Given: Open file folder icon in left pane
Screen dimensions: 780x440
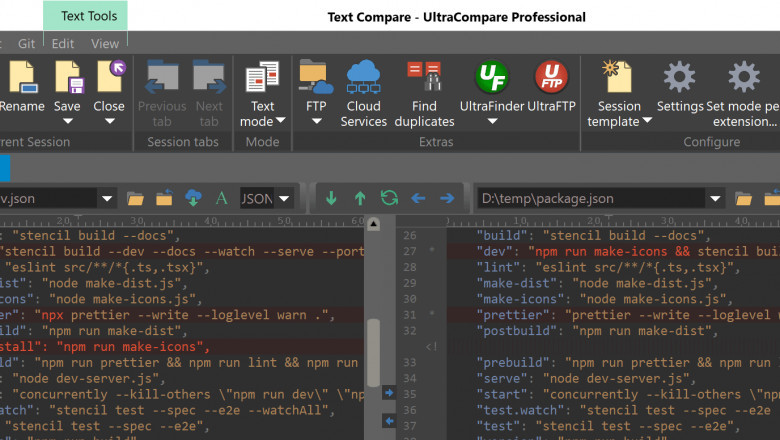Looking at the screenshot, I should (135, 199).
